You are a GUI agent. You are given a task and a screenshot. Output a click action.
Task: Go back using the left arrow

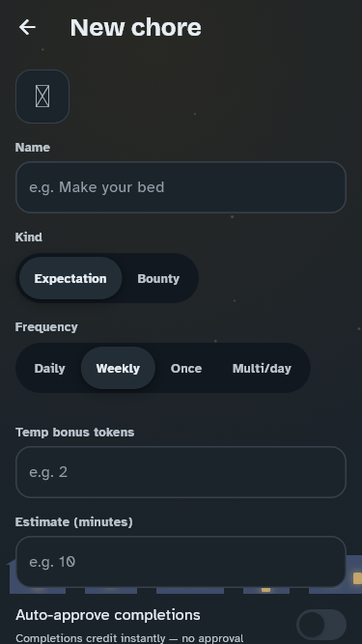pos(27,28)
